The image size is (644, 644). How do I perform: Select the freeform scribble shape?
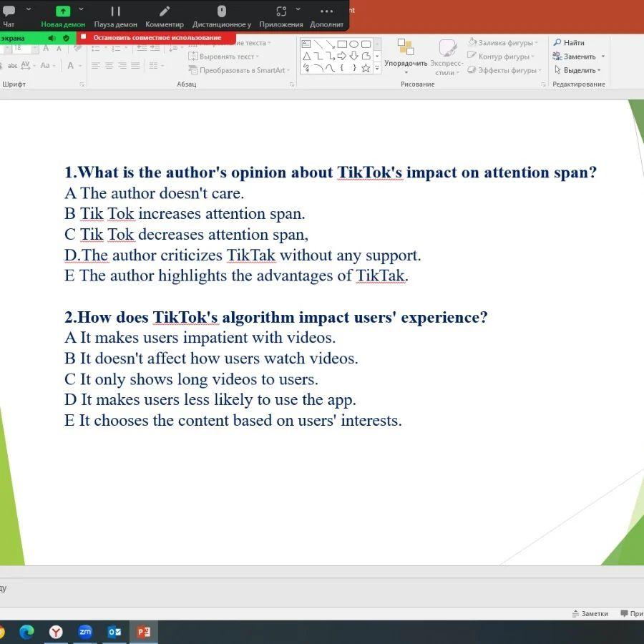306,68
